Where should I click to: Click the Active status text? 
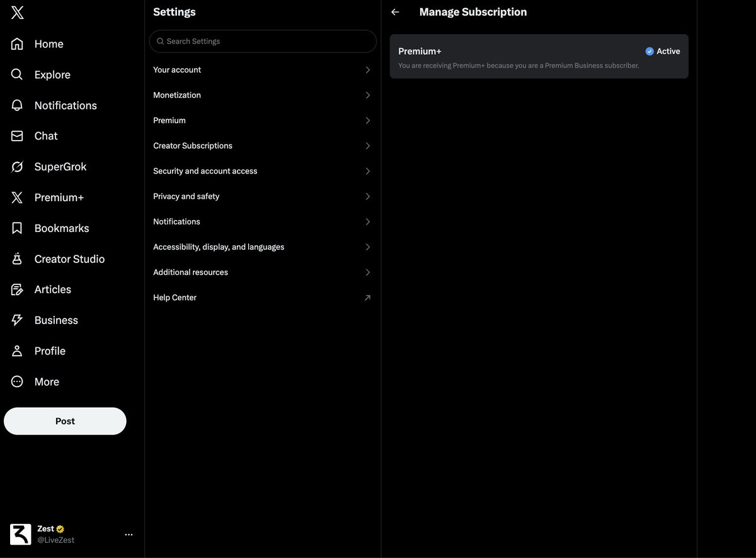coord(668,51)
